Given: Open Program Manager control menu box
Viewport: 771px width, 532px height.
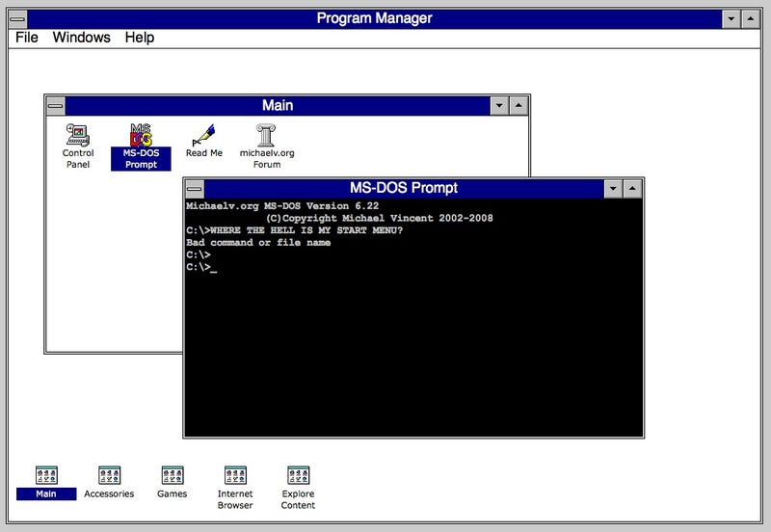Looking at the screenshot, I should tap(17, 19).
